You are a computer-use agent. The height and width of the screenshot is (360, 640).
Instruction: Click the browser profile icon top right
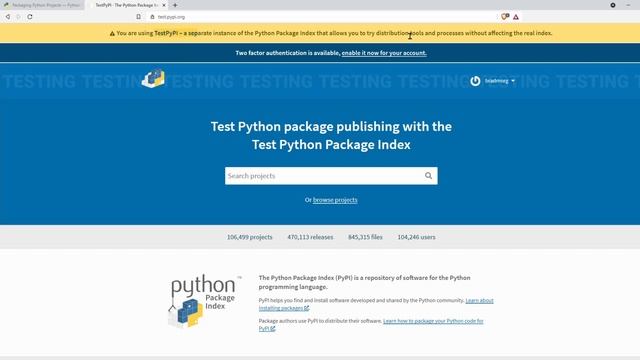tap(613, 5)
